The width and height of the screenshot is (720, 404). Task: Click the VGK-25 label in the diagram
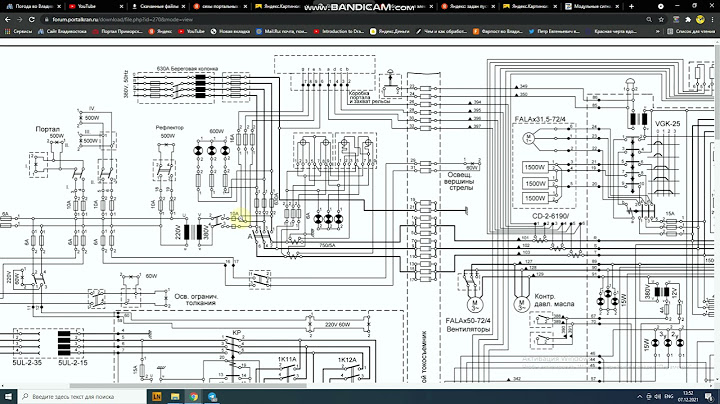coord(667,123)
